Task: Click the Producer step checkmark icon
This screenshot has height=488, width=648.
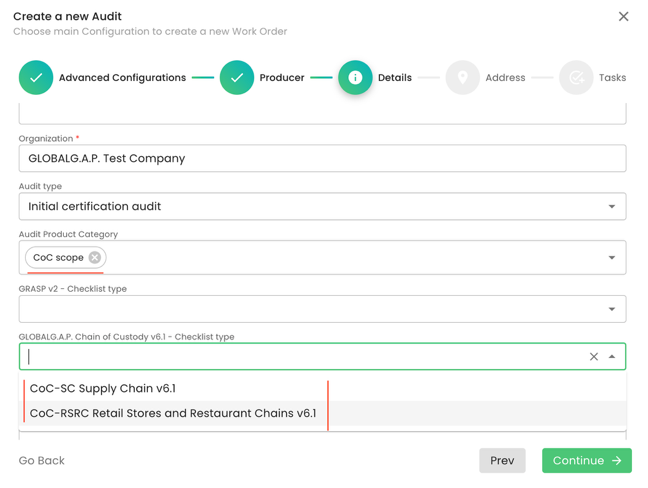Action: (237, 78)
